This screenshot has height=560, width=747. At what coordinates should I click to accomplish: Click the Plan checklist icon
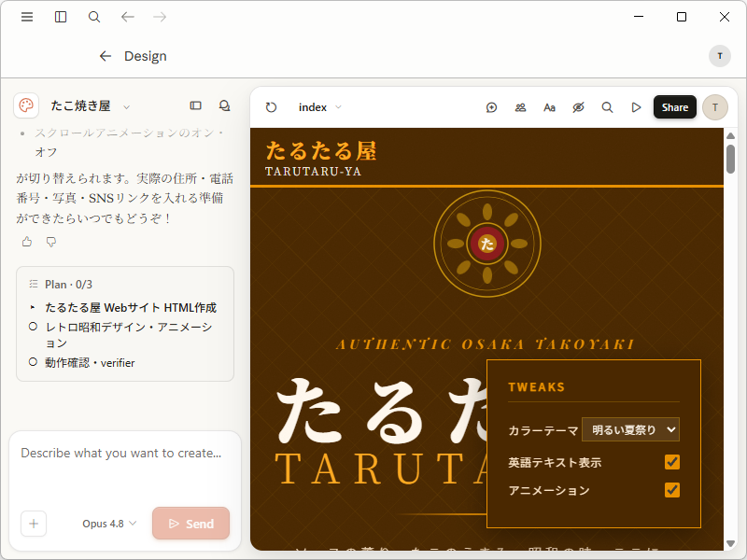point(34,284)
